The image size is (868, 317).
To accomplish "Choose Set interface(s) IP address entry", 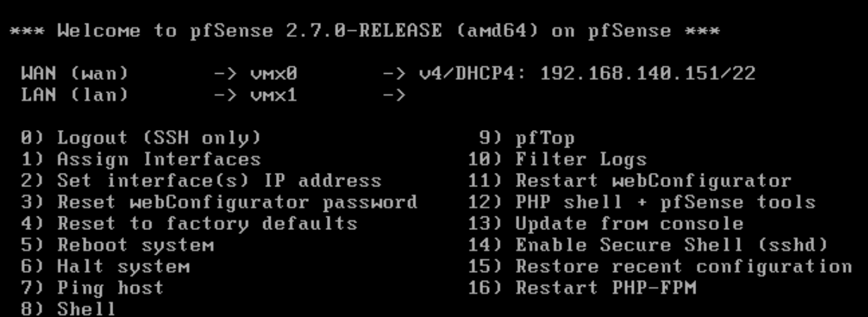I will [x=201, y=181].
